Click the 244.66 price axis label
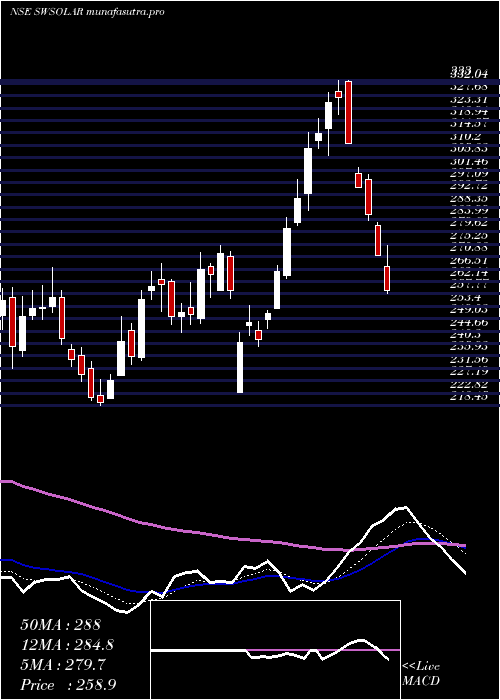The image size is (500, 700). [x=468, y=321]
